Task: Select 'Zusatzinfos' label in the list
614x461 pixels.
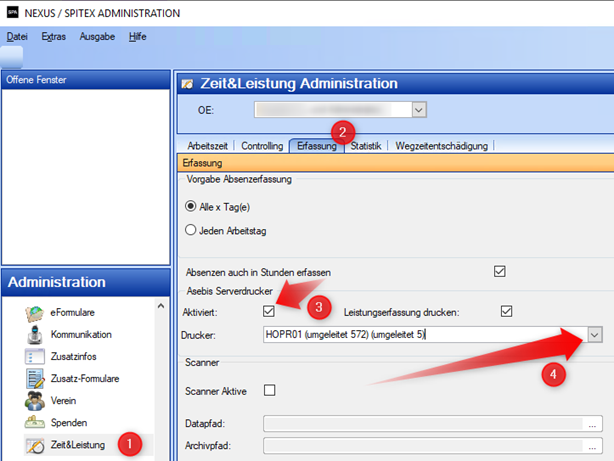Action: click(73, 356)
